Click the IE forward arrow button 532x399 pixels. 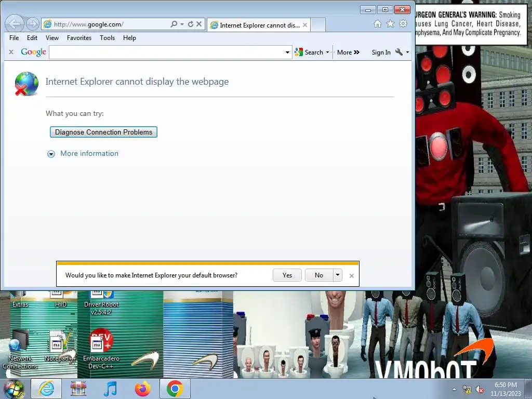tap(33, 24)
